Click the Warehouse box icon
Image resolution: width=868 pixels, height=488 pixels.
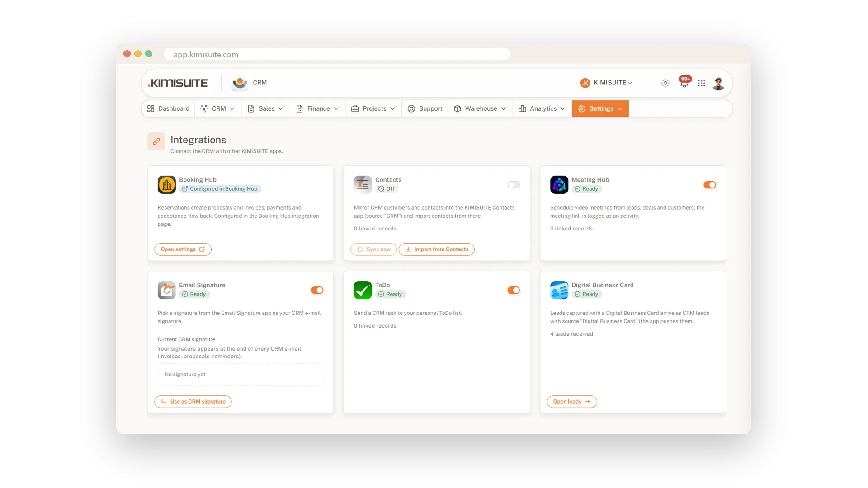click(458, 108)
